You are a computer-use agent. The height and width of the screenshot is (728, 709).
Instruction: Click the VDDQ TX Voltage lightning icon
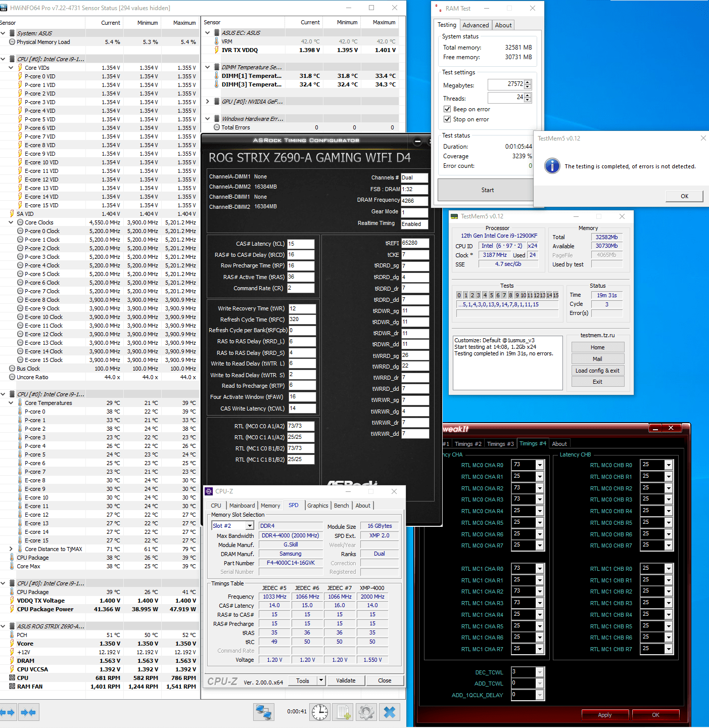12,601
